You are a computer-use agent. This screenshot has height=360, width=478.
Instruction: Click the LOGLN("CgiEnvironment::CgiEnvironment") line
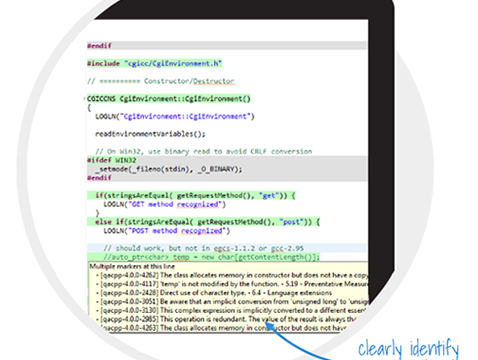coord(175,116)
